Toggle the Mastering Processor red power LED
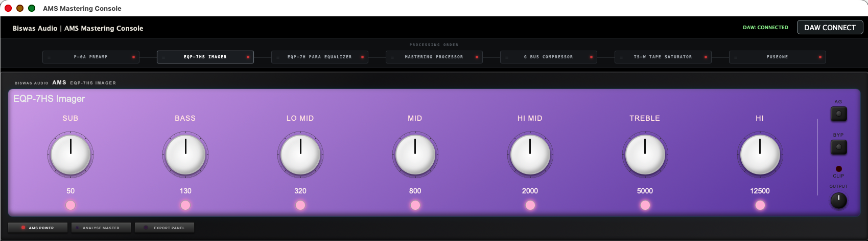This screenshot has height=241, width=868. 477,57
